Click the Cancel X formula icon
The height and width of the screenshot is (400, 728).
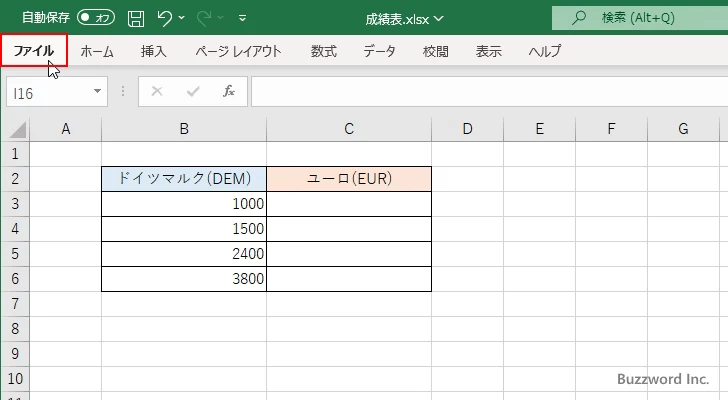click(x=157, y=91)
